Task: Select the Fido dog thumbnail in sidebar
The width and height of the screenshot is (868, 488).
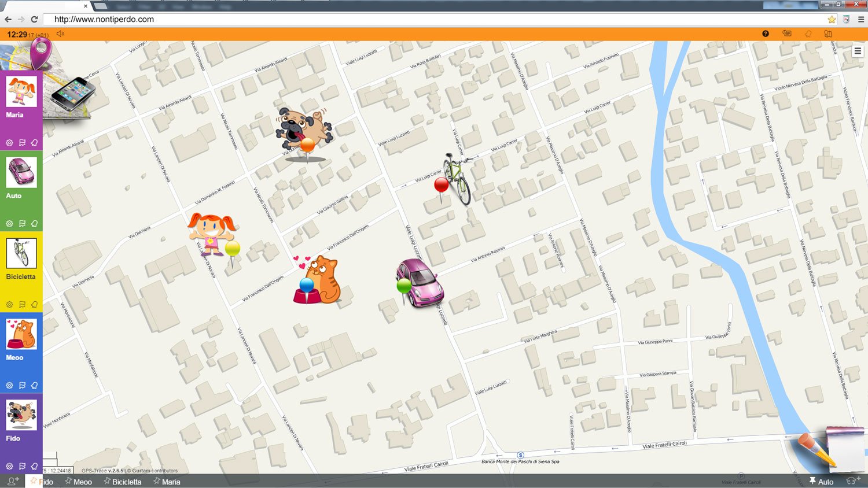Action: click(21, 415)
